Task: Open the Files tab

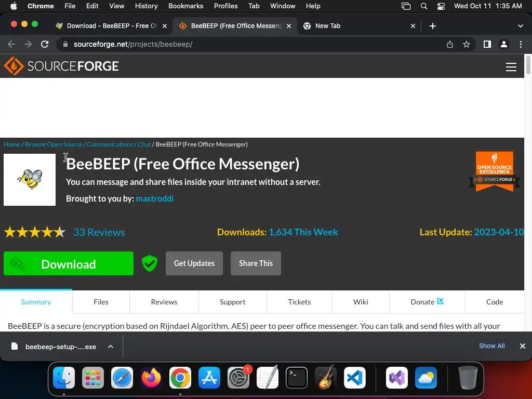Action: pyautogui.click(x=101, y=302)
